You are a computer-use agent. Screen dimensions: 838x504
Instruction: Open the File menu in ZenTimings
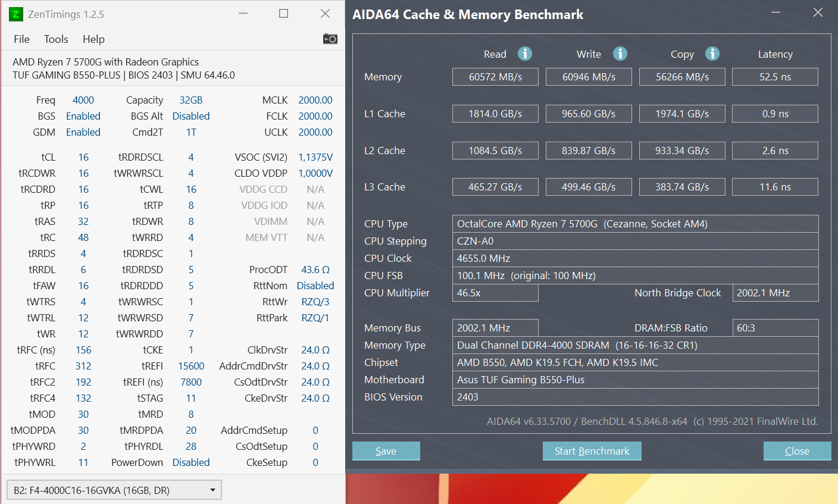(x=21, y=39)
